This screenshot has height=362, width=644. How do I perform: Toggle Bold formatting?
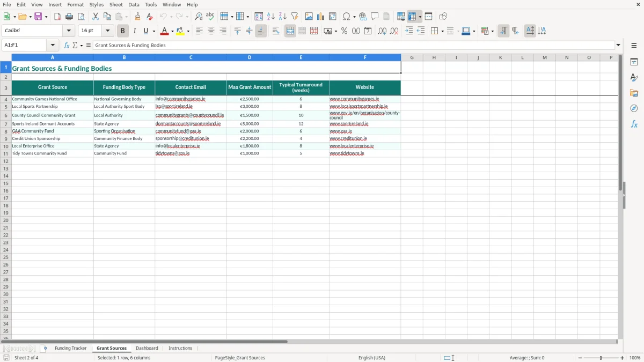tap(122, 31)
